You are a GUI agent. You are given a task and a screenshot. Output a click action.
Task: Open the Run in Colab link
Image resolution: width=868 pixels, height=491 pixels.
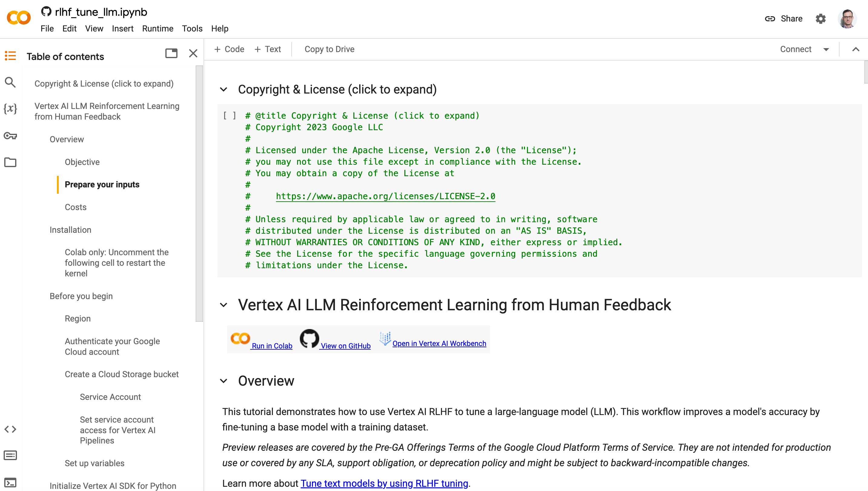(x=272, y=346)
